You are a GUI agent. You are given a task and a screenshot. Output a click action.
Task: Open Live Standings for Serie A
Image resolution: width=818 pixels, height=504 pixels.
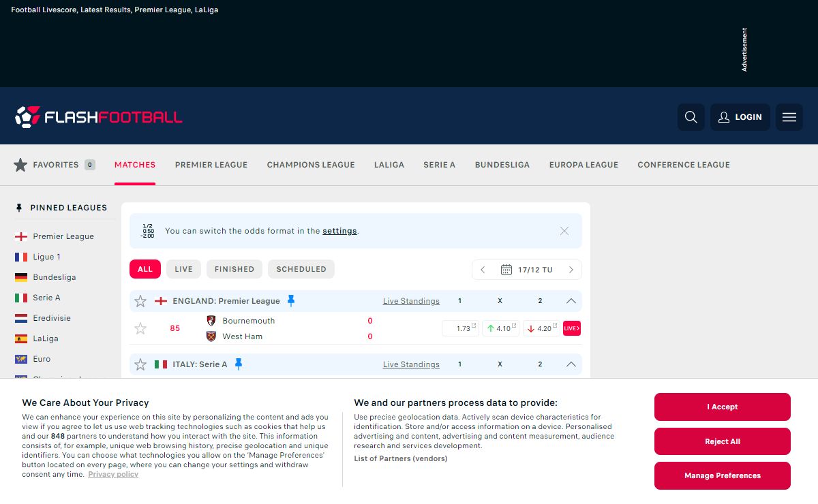(x=411, y=364)
